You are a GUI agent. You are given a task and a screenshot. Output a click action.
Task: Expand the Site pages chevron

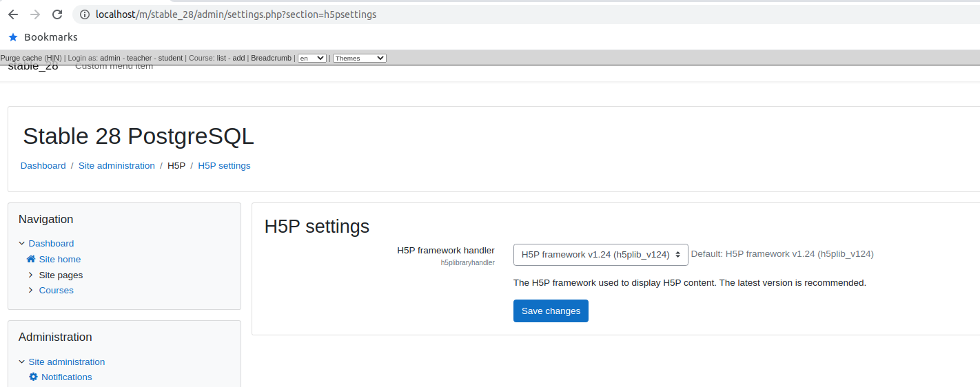click(30, 275)
